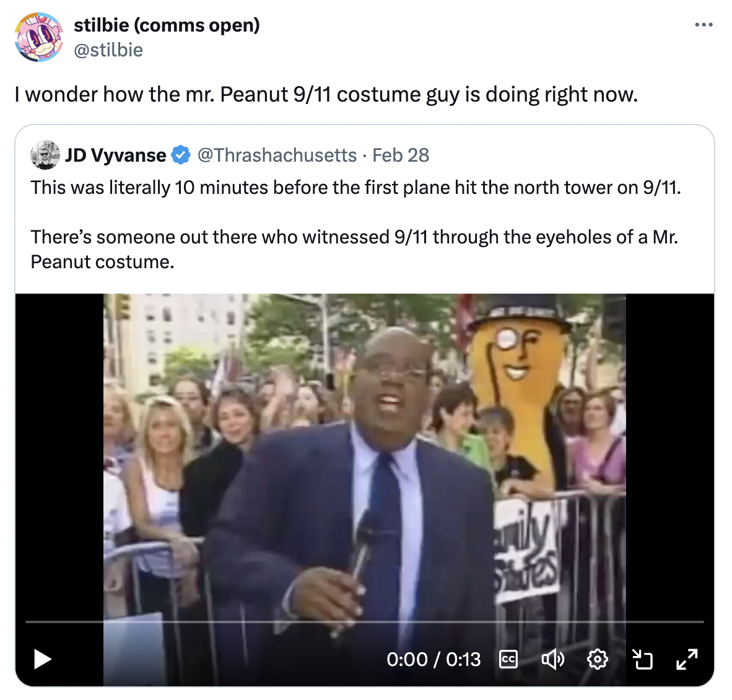Expand video to fullscreen
This screenshot has height=700, width=732.
pyautogui.click(x=687, y=659)
